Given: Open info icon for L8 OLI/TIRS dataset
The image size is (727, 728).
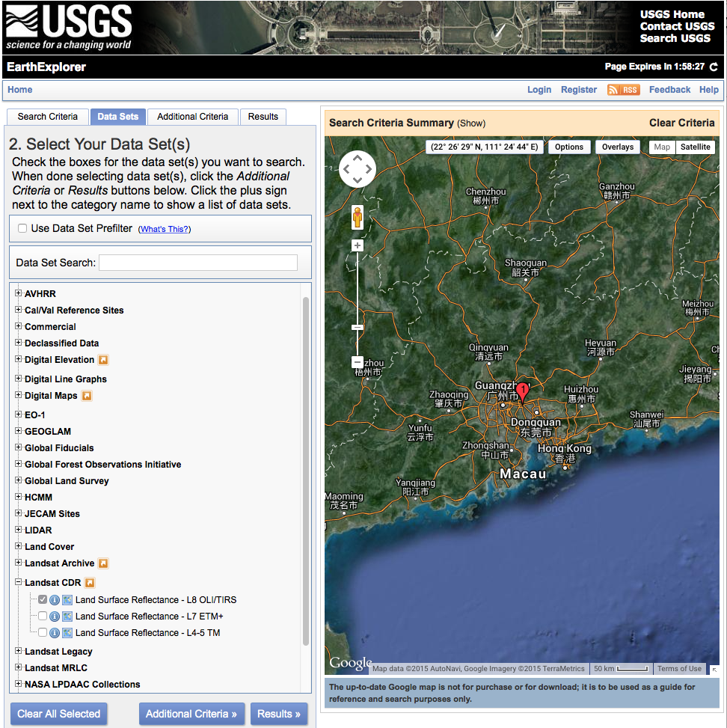Looking at the screenshot, I should click(55, 600).
